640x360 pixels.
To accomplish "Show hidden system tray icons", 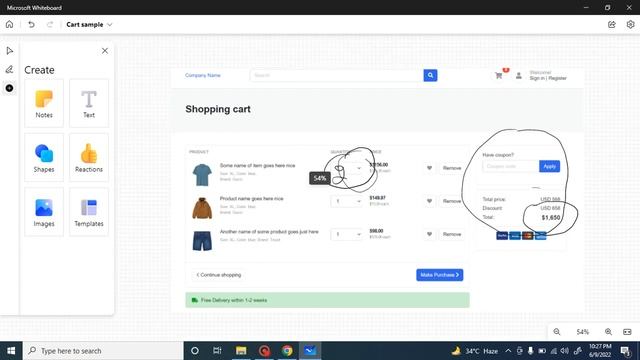I will [508, 351].
